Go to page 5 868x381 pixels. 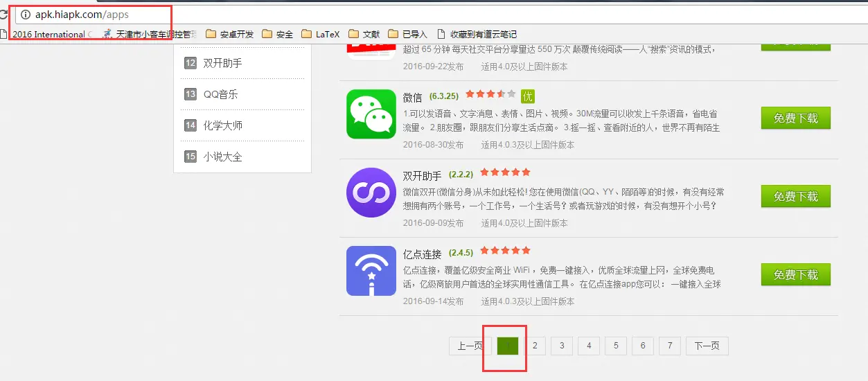tap(616, 346)
